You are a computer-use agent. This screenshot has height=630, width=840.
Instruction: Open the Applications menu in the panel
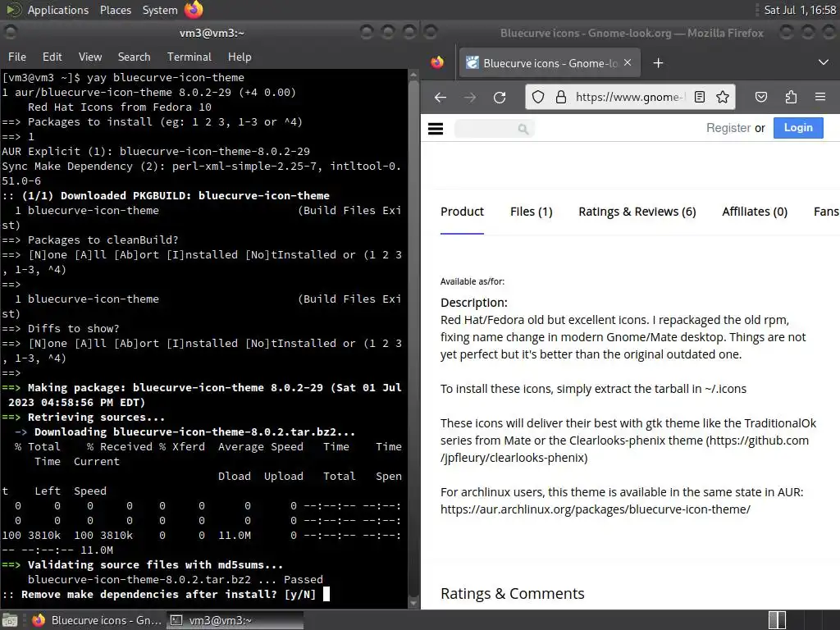58,10
